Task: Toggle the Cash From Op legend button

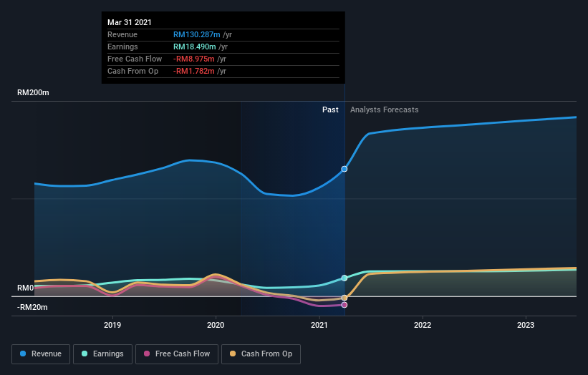Action: click(261, 354)
